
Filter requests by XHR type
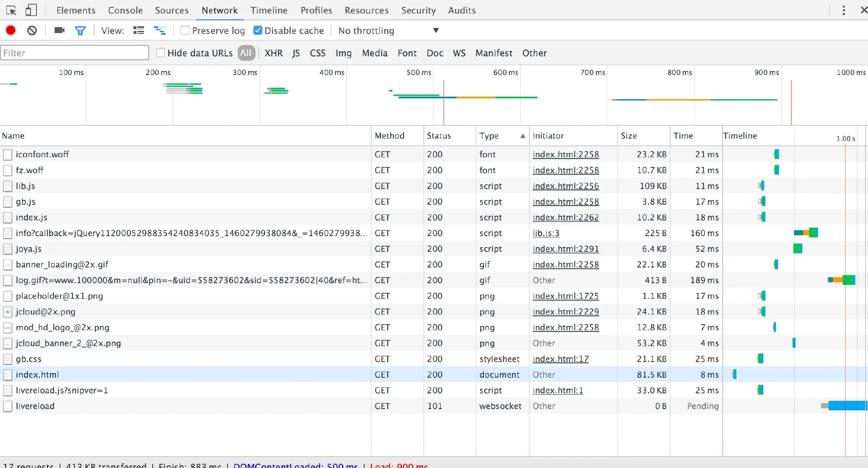click(x=273, y=53)
